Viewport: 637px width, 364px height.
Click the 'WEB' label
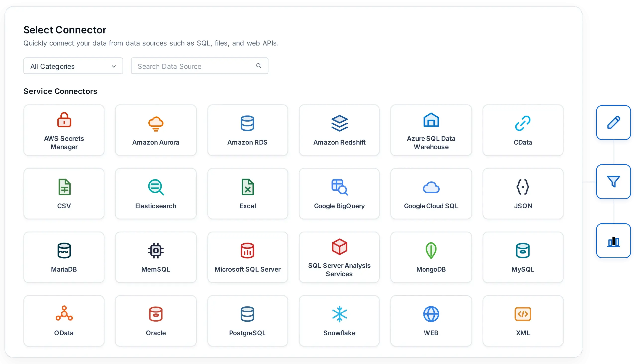[x=431, y=333]
